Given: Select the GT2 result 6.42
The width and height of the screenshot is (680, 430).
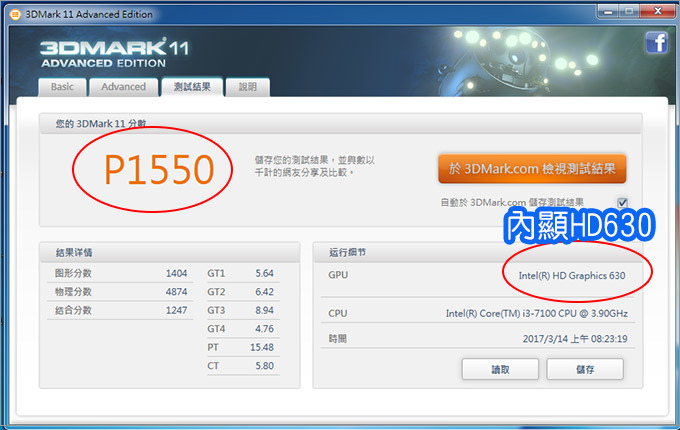Looking at the screenshot, I should (265, 292).
